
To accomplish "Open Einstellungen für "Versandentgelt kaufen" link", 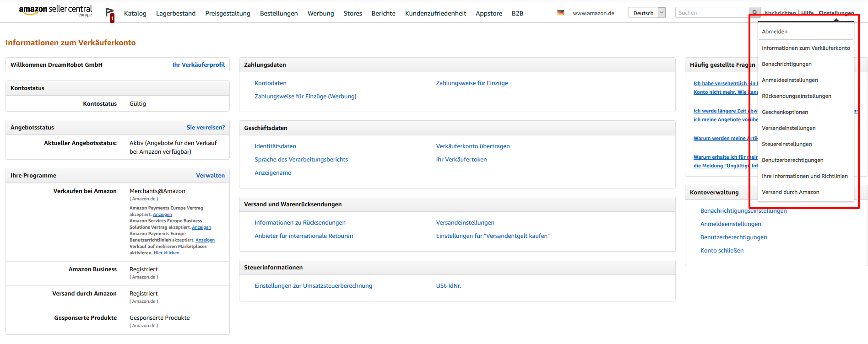I will 493,236.
